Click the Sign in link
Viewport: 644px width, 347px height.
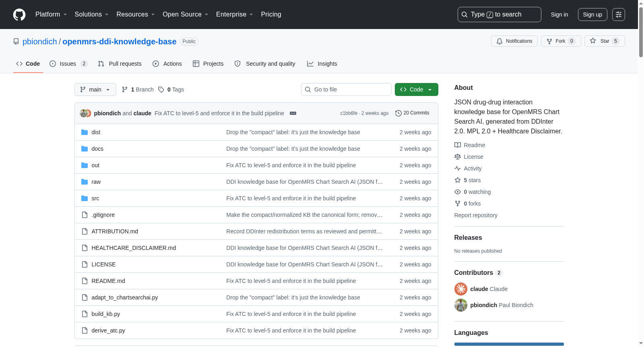coord(559,15)
